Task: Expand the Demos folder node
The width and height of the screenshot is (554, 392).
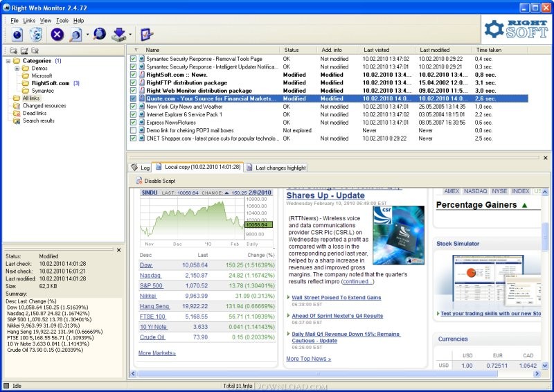Action: (x=17, y=69)
